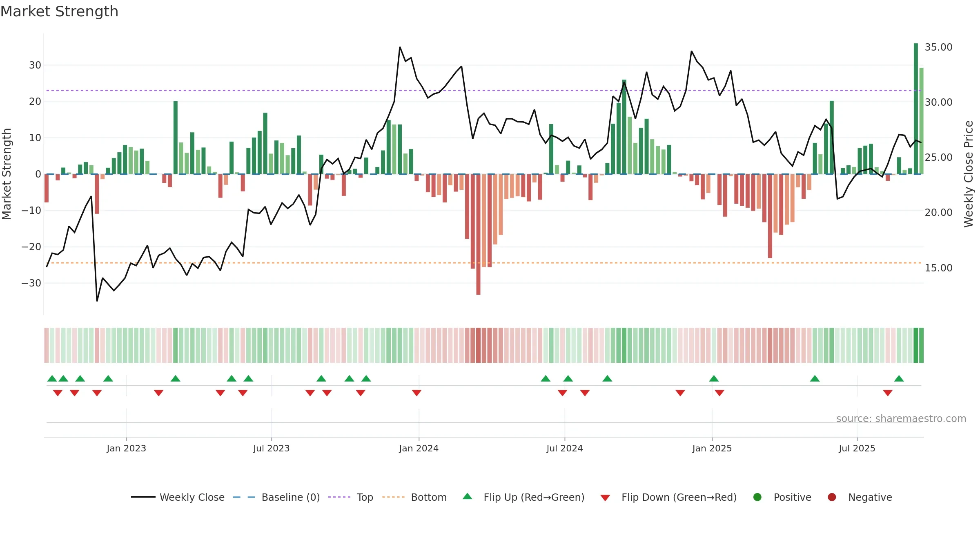Click the last red flip-down marker after Jul 2025
The height and width of the screenshot is (551, 980).
click(887, 393)
